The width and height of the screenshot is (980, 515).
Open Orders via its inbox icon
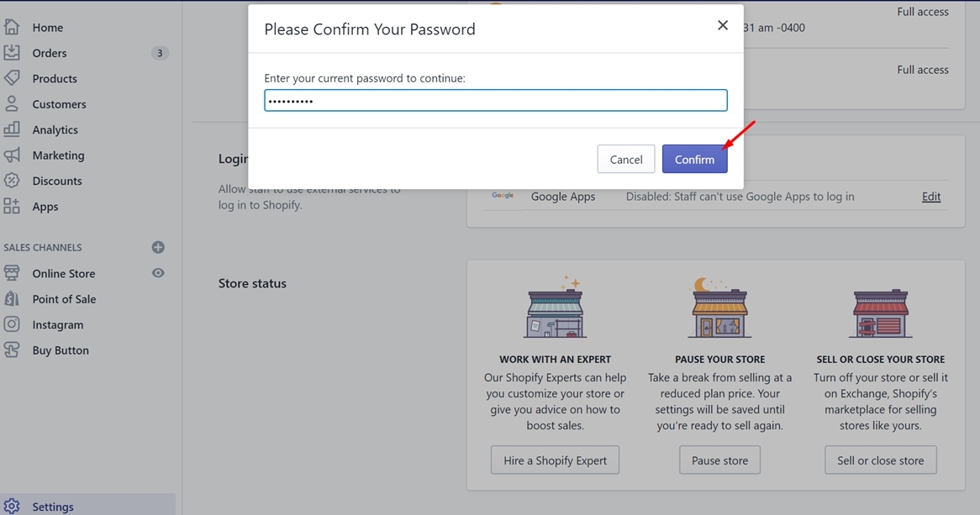12,53
